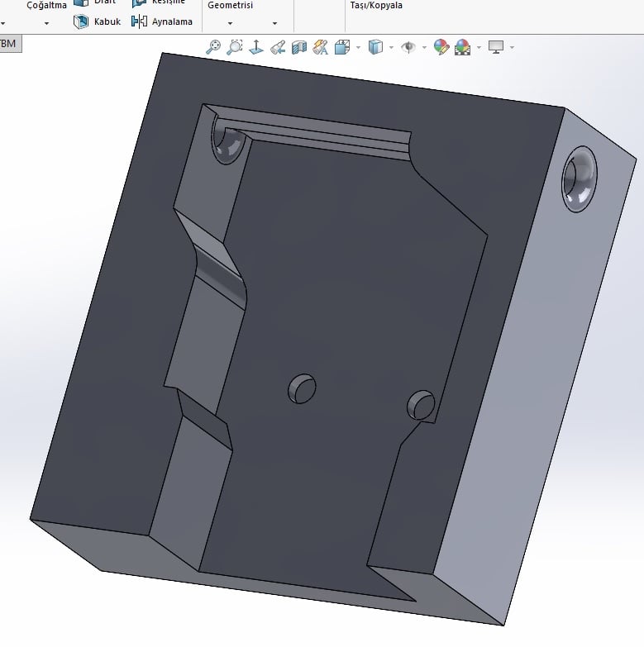
Task: Click the Apply Scene icon
Action: coord(463,47)
